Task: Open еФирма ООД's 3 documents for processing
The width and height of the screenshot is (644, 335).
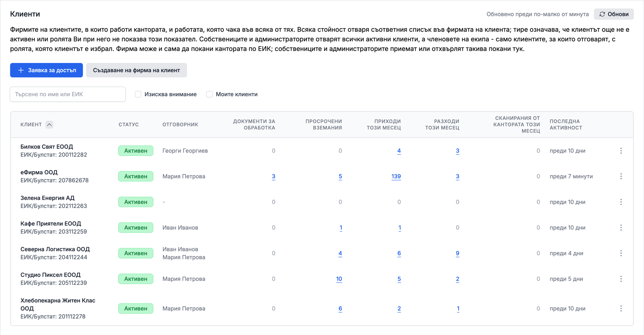Action: point(273,176)
